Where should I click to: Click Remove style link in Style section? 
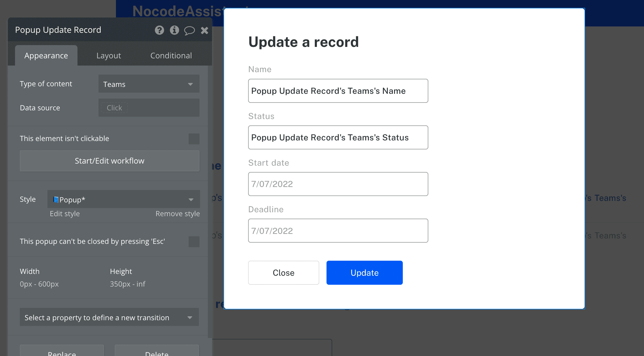tap(177, 213)
